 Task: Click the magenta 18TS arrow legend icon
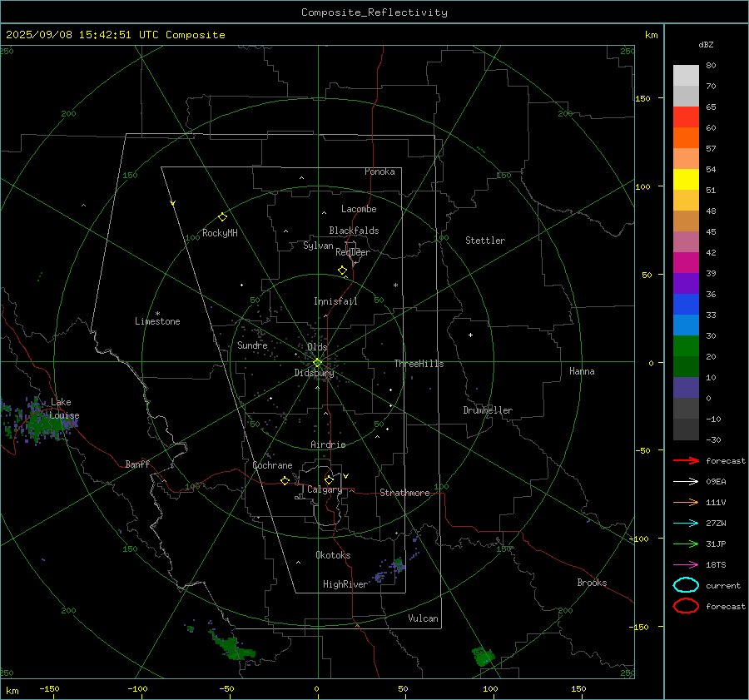tap(686, 565)
